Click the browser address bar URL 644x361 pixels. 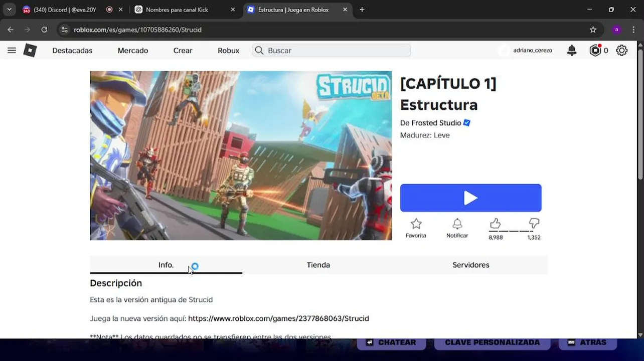point(138,30)
